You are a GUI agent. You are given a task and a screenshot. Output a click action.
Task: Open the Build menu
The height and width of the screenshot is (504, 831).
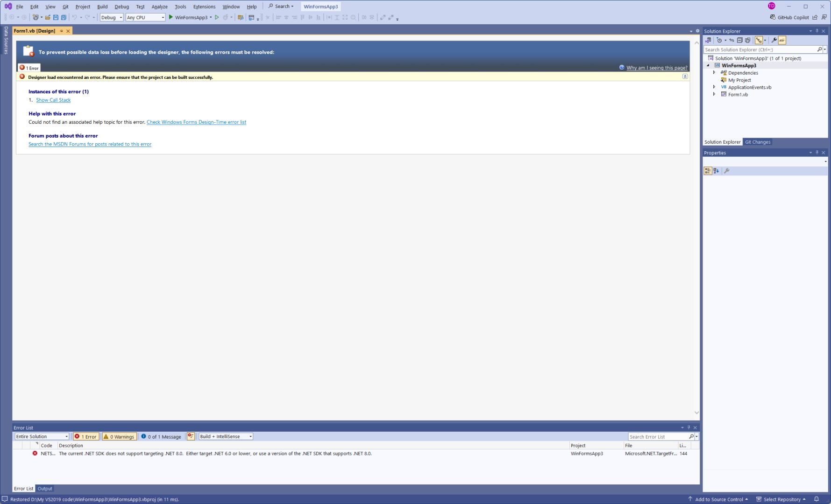pos(102,7)
